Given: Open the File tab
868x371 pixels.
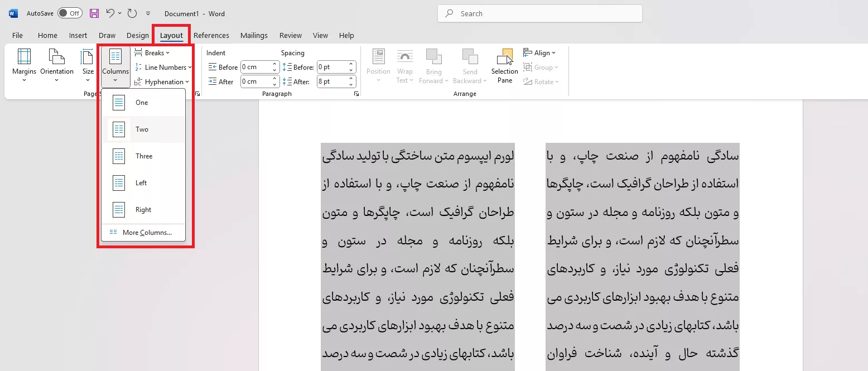Looking at the screenshot, I should click(x=18, y=35).
